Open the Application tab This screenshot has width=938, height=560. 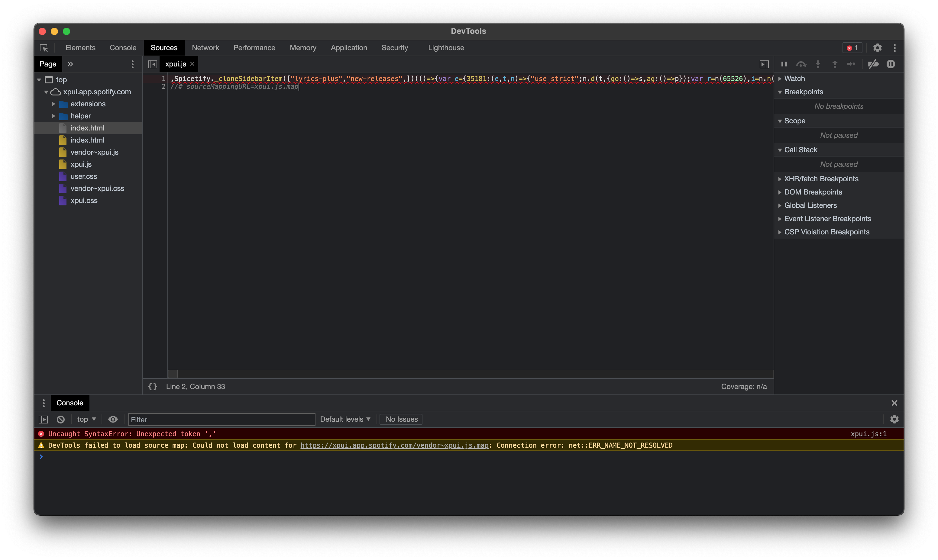[349, 48]
